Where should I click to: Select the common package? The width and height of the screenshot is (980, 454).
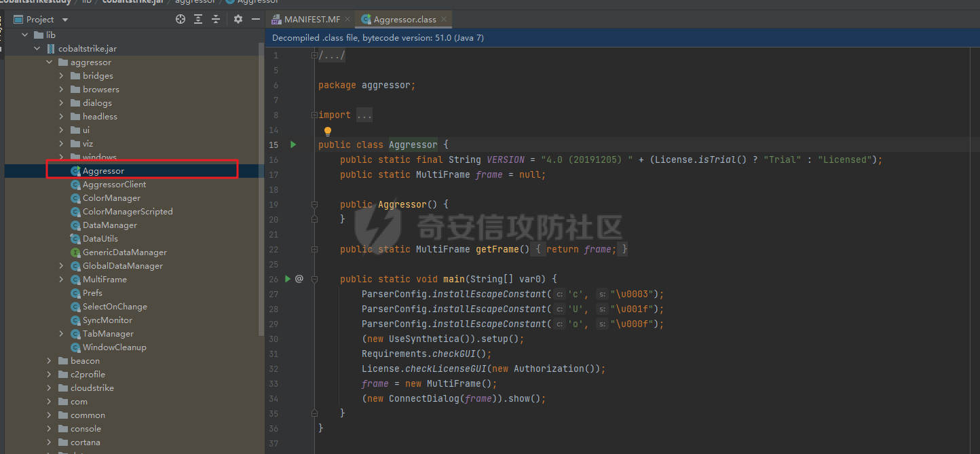click(88, 415)
